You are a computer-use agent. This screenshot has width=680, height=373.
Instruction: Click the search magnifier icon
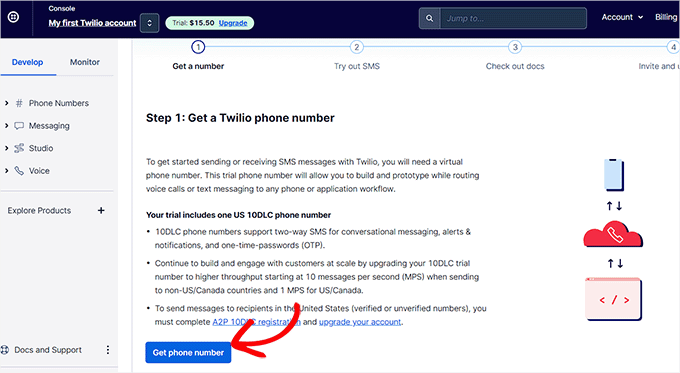coord(429,18)
